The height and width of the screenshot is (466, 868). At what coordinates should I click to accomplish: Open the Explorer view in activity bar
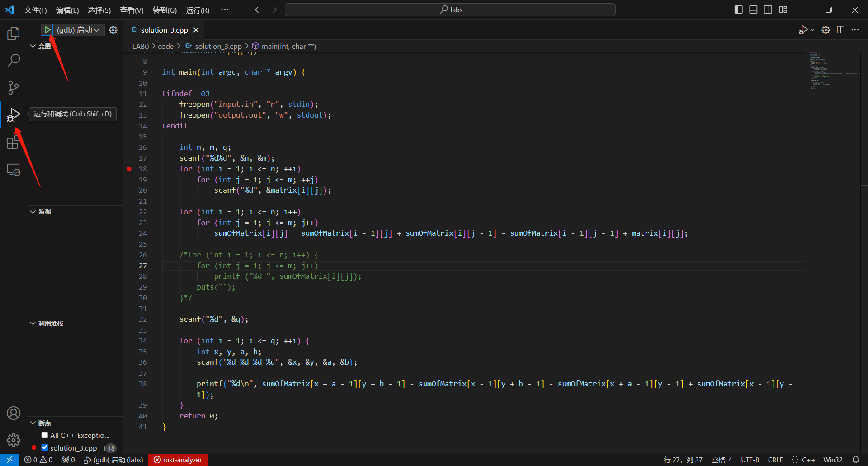(14, 33)
